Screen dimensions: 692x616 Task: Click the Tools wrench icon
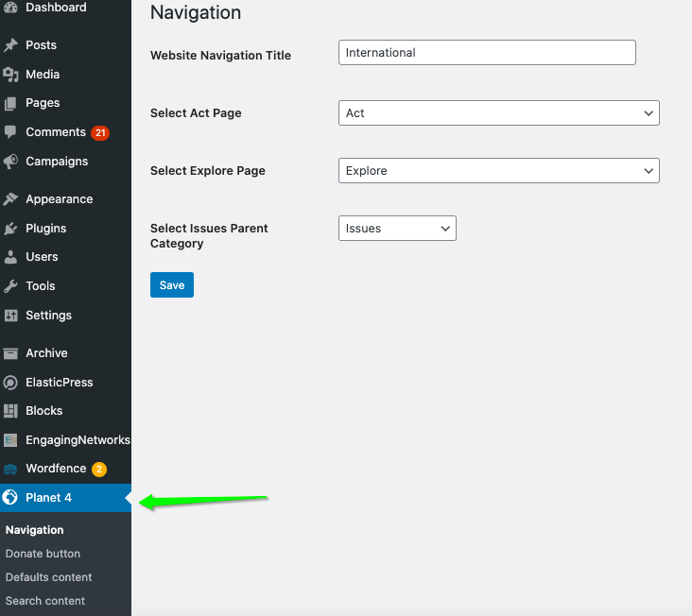[x=10, y=286]
